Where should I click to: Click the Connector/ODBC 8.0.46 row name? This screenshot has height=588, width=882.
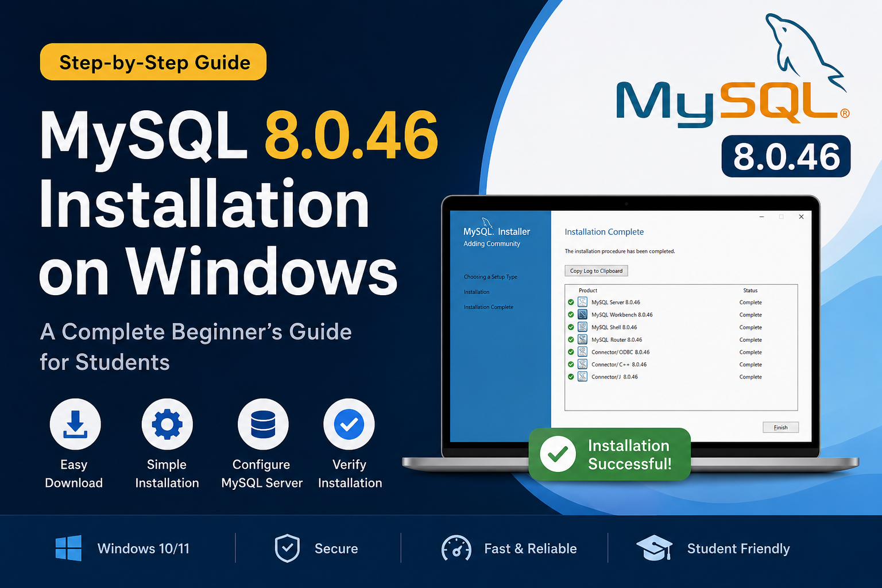621,352
